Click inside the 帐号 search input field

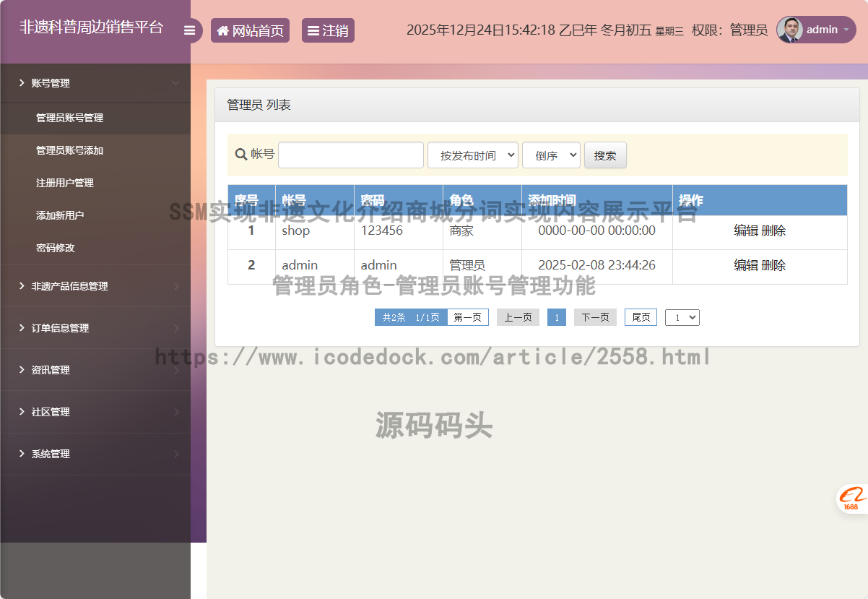click(350, 155)
